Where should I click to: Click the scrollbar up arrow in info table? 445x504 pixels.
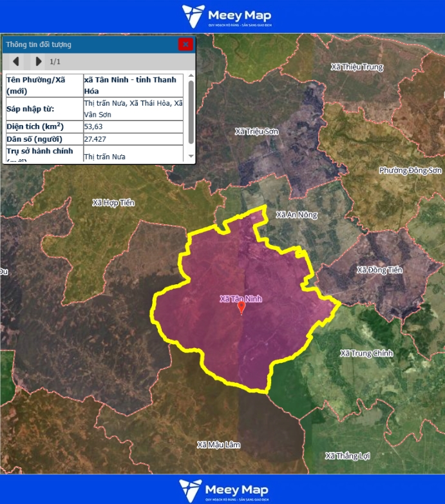pyautogui.click(x=191, y=77)
